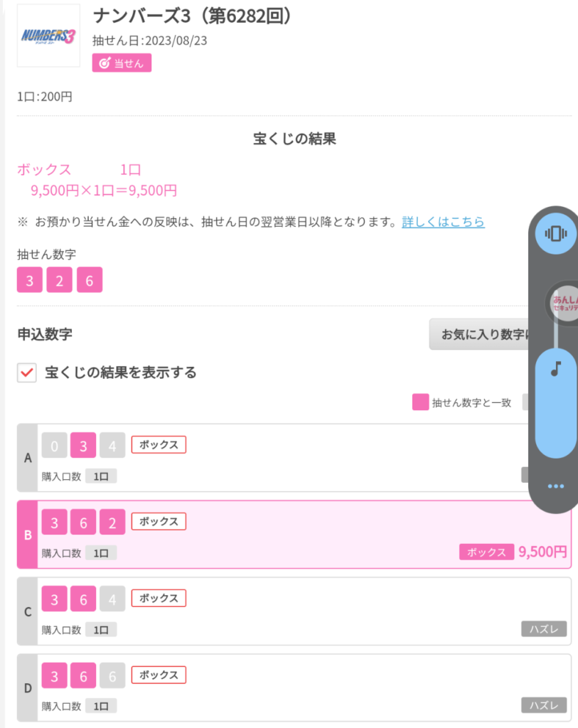Screen dimensions: 578x728
Task: Uncheck 宝くじの結果を表示する checkbox
Action: click(27, 373)
